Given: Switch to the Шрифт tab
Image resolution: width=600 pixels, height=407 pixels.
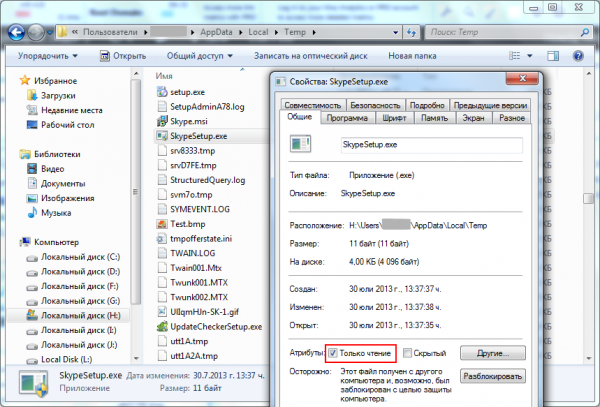Looking at the screenshot, I should point(394,118).
